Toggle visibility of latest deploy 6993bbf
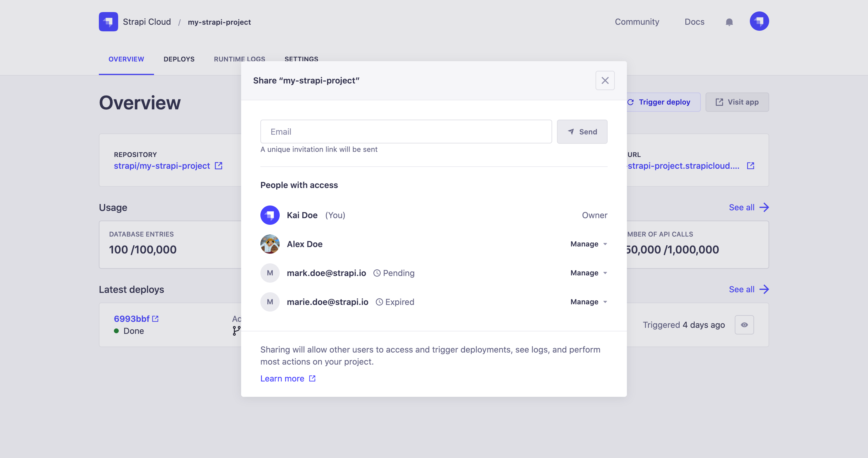This screenshot has width=868, height=458. click(x=744, y=325)
